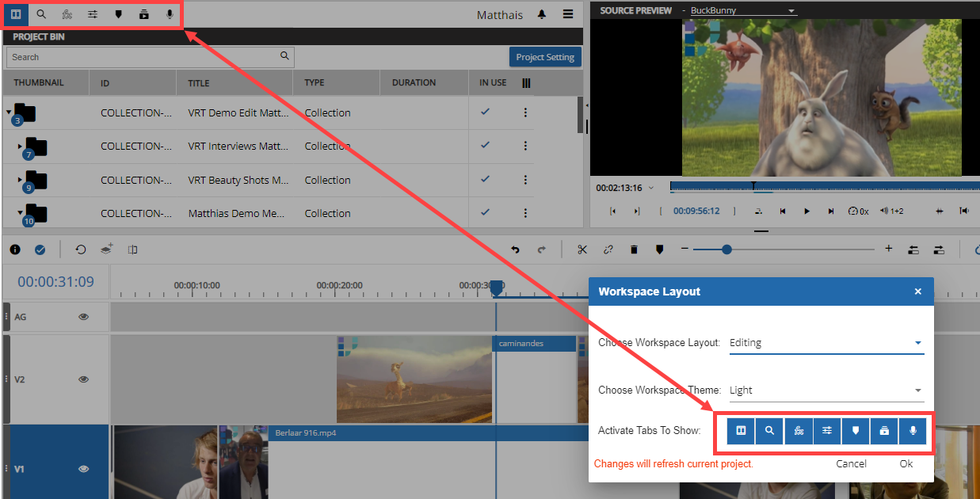Select the voice-over microphone icon

(168, 14)
